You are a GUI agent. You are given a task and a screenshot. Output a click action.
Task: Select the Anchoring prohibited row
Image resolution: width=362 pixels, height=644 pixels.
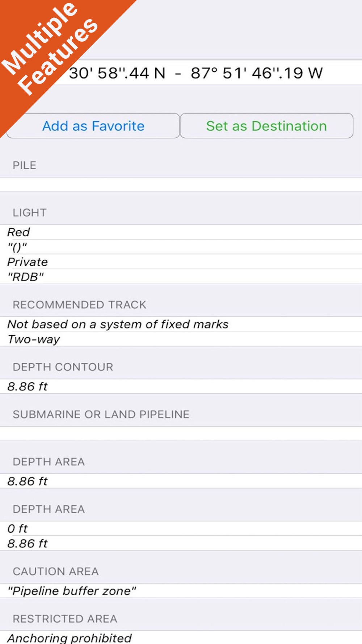181,637
